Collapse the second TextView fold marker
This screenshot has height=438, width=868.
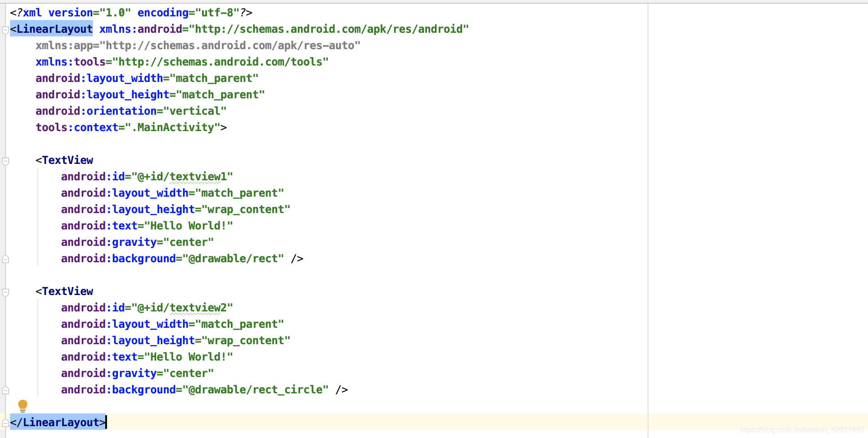click(5, 293)
